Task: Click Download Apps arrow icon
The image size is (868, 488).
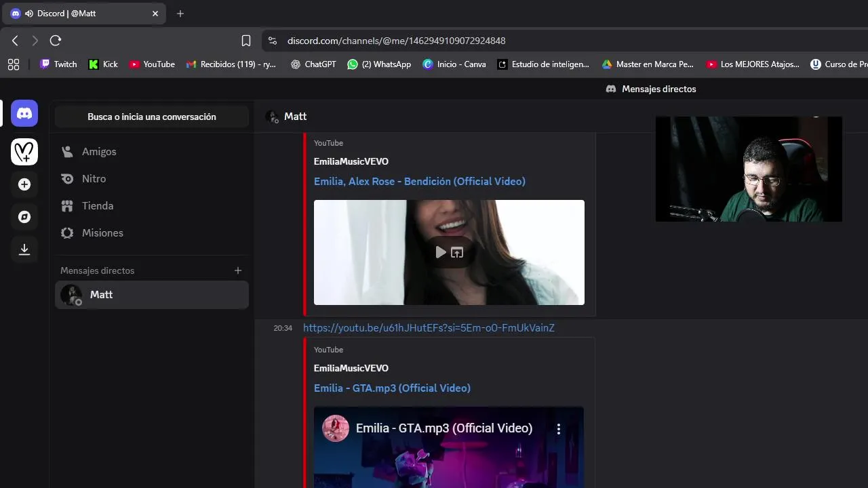Action: (x=24, y=249)
